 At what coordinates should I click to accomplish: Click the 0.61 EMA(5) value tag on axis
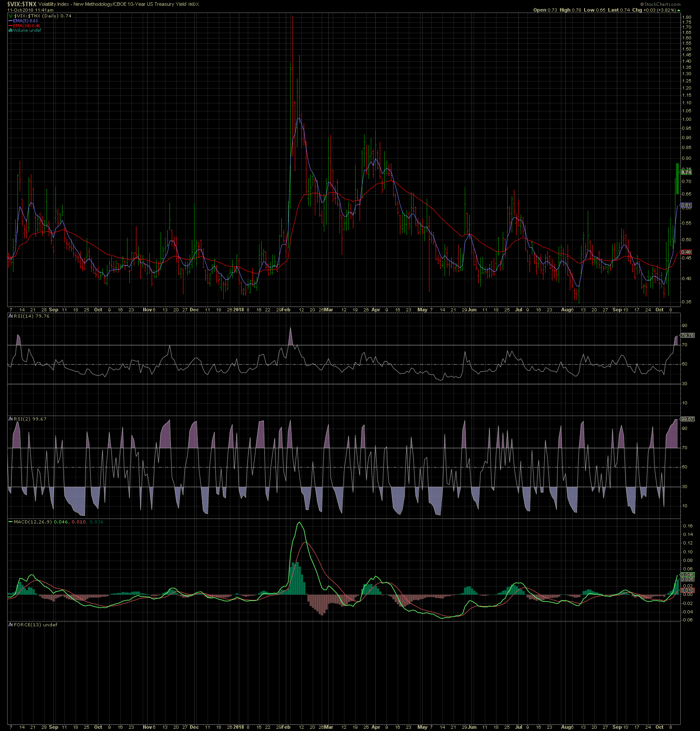[686, 205]
